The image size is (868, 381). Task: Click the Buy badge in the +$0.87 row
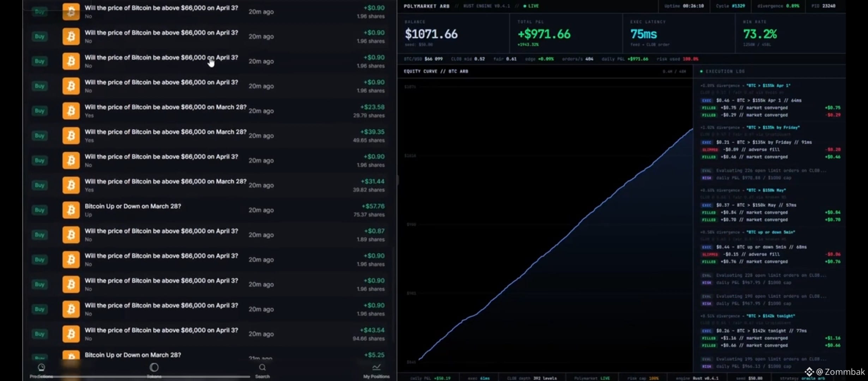pyautogui.click(x=40, y=235)
